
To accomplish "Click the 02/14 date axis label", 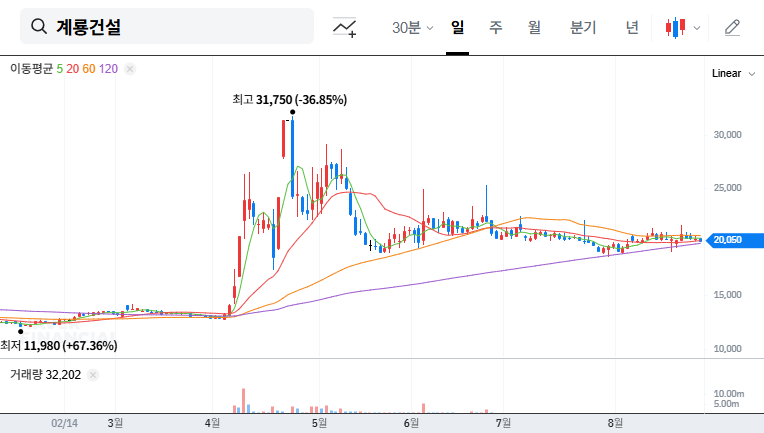I will (64, 423).
